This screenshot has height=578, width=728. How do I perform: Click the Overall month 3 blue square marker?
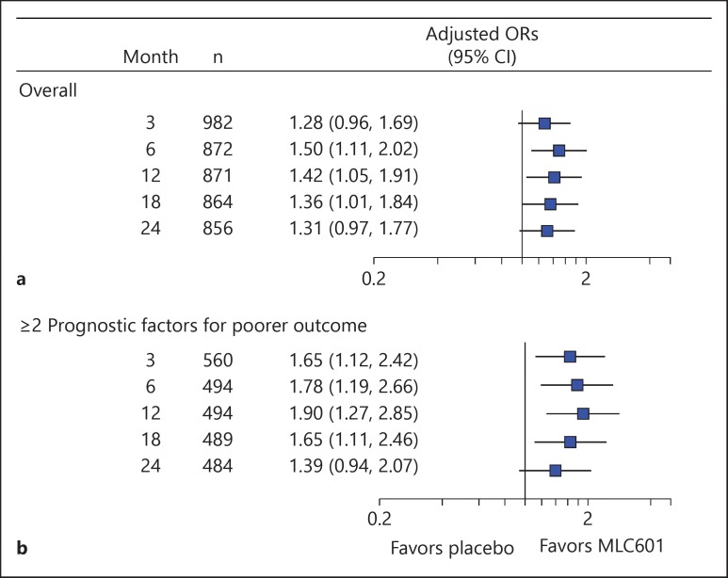(x=544, y=123)
